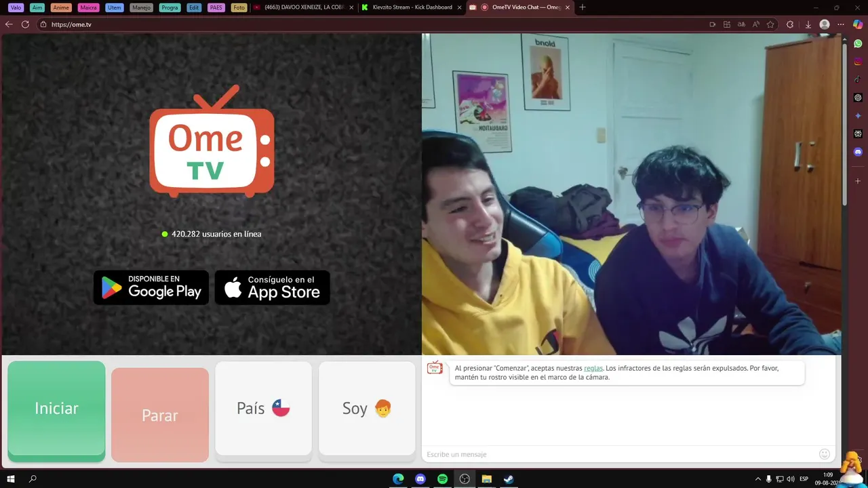Expand the País country selector
Viewport: 868px width, 488px height.
tap(263, 408)
